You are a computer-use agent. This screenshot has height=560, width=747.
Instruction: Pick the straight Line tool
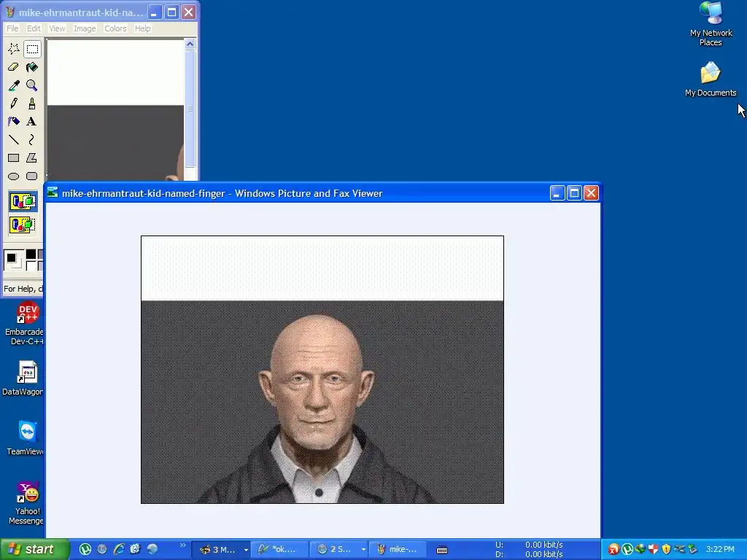point(14,139)
